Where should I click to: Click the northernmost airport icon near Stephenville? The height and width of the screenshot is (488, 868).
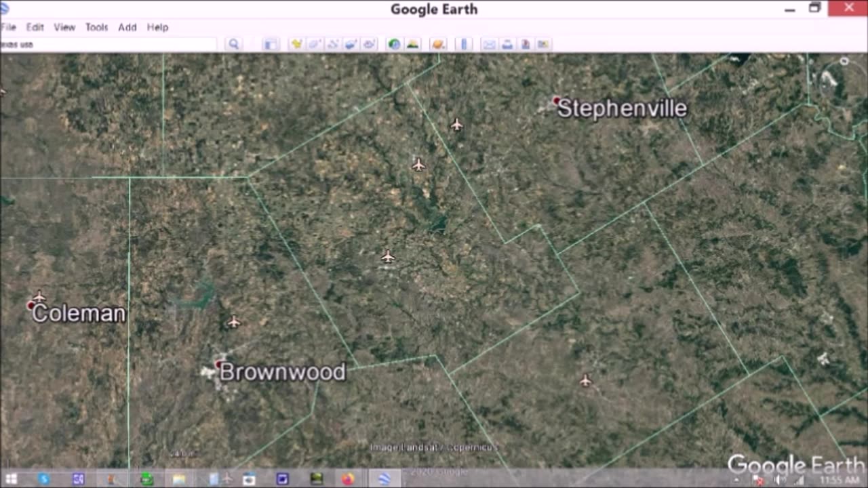pos(456,125)
